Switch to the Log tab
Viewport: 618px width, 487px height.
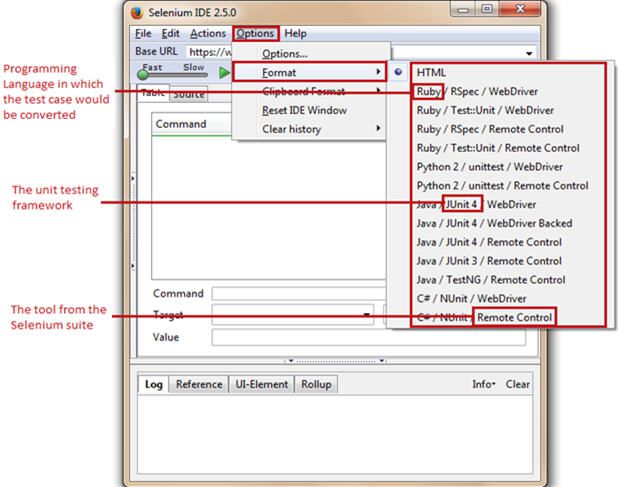[x=153, y=384]
